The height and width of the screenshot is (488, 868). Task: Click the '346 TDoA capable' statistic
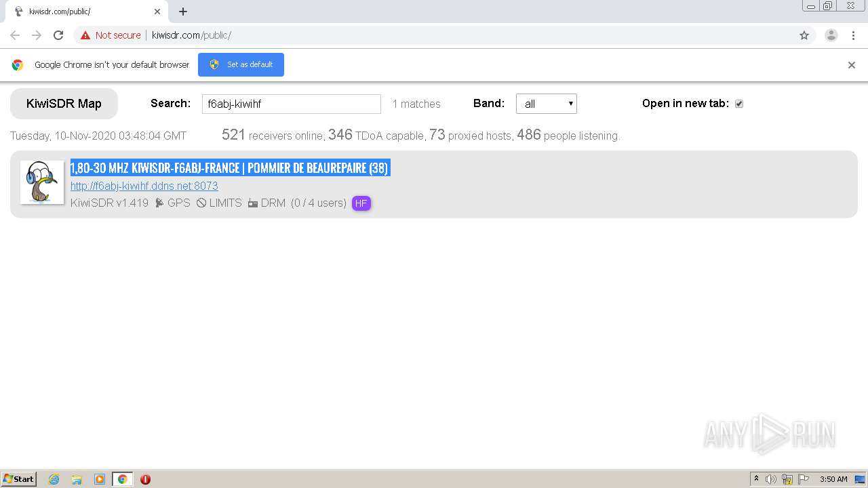click(376, 135)
